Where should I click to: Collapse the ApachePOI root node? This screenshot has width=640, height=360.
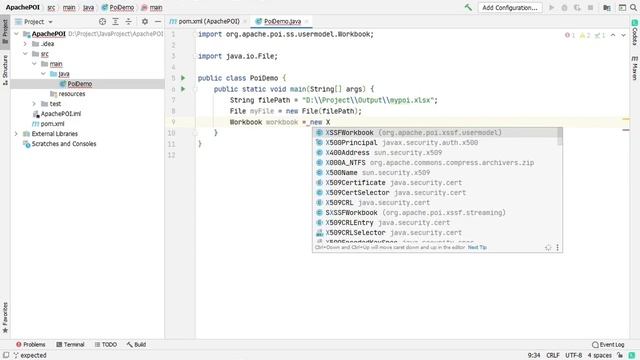tap(16, 34)
